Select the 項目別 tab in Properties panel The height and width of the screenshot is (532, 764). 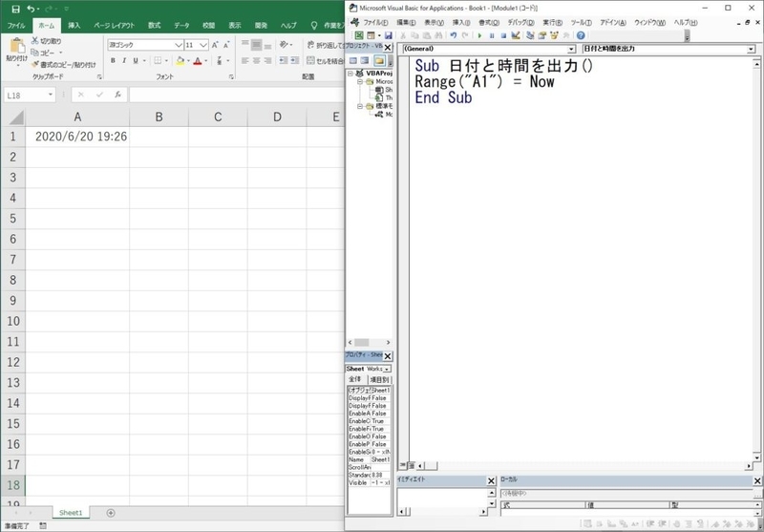tap(378, 379)
